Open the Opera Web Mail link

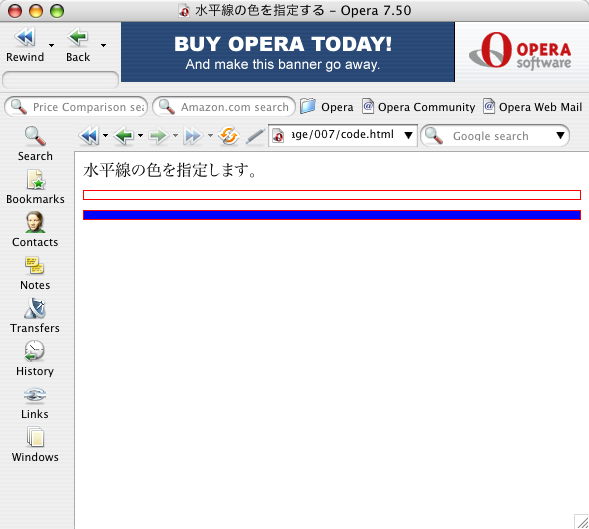point(533,107)
